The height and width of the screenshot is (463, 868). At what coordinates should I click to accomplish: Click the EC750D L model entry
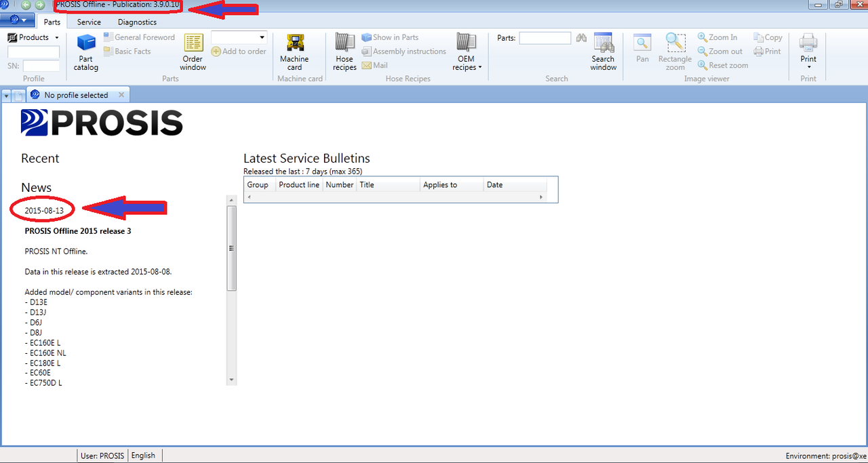point(45,383)
